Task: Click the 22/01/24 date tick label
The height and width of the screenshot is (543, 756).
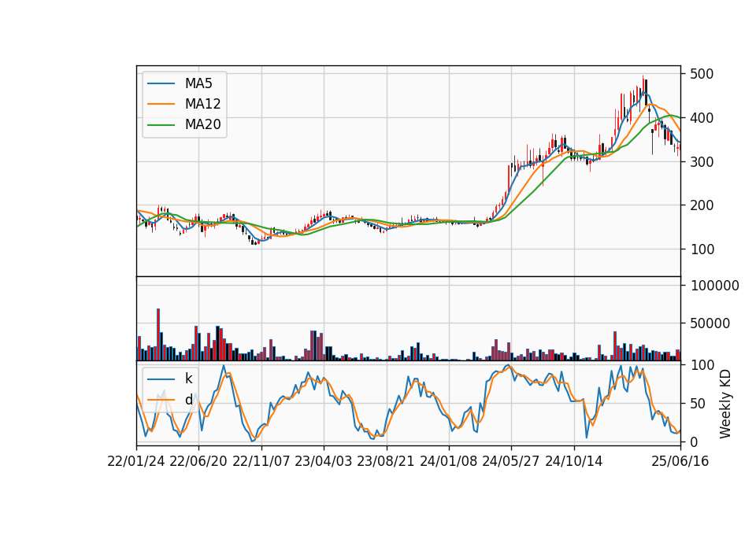Action: coord(136,461)
